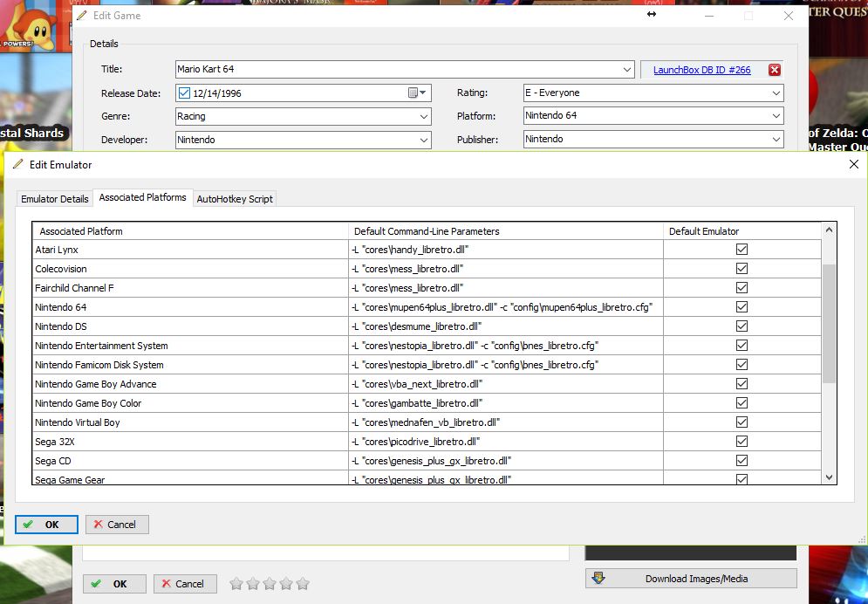Click the mednafen_vb_libretro.dll parameters cell
Screen dimensions: 868x604
coord(505,422)
